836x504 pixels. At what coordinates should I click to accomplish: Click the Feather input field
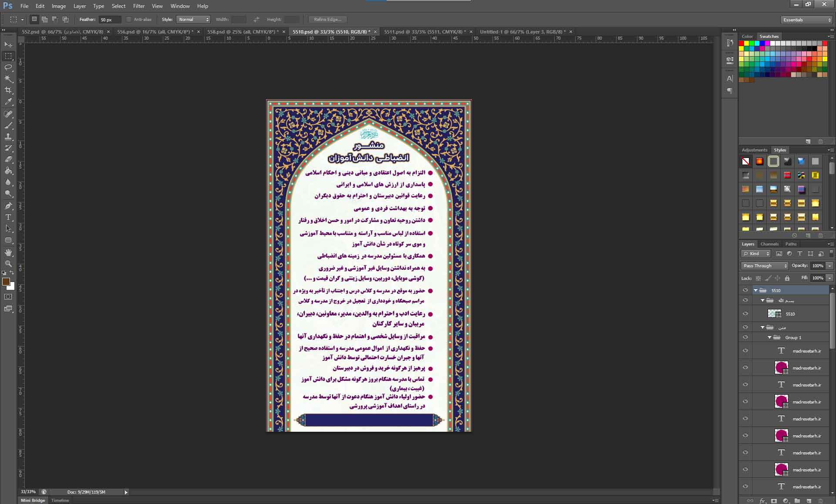[109, 20]
